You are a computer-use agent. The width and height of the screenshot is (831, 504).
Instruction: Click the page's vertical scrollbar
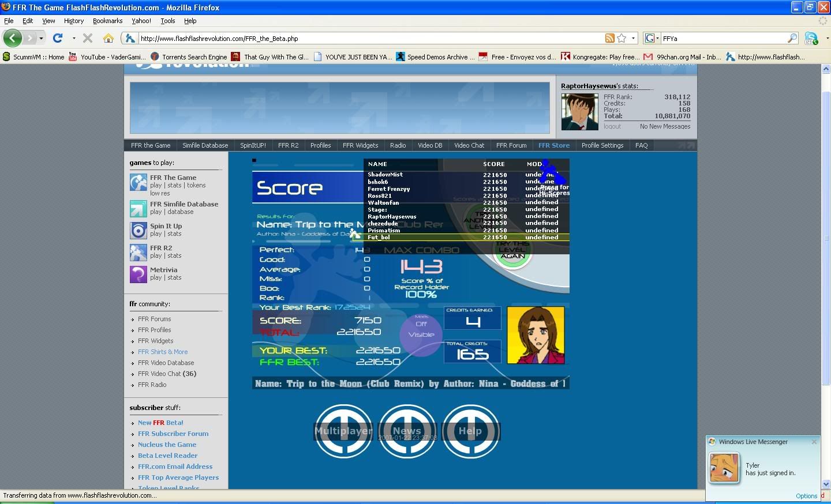826,277
